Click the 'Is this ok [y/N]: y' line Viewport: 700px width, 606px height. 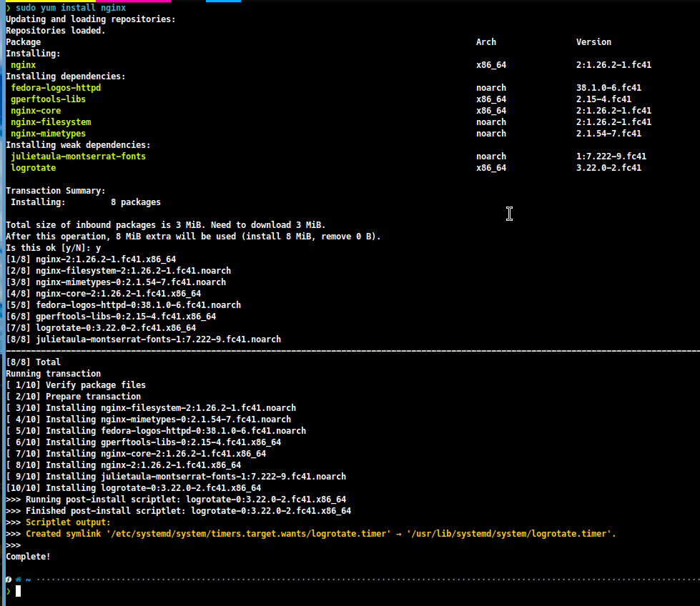coord(53,248)
